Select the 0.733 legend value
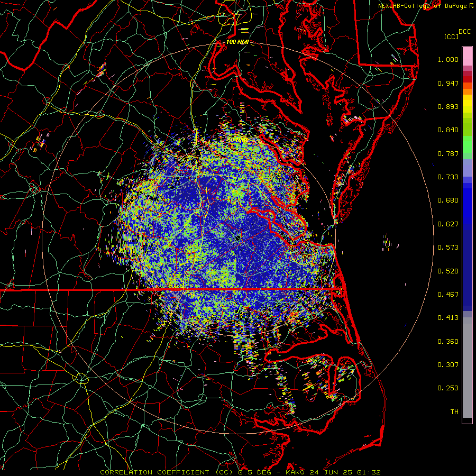476x476 pixels. point(448,177)
